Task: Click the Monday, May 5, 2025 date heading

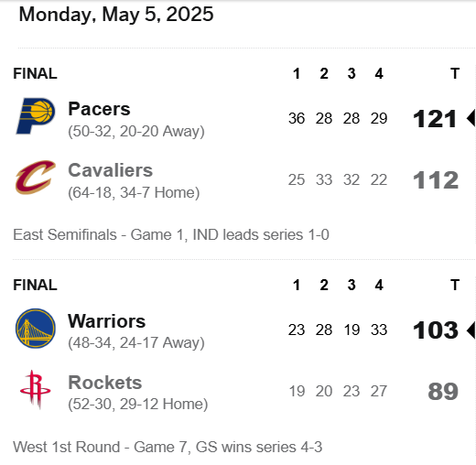Action: tap(116, 15)
